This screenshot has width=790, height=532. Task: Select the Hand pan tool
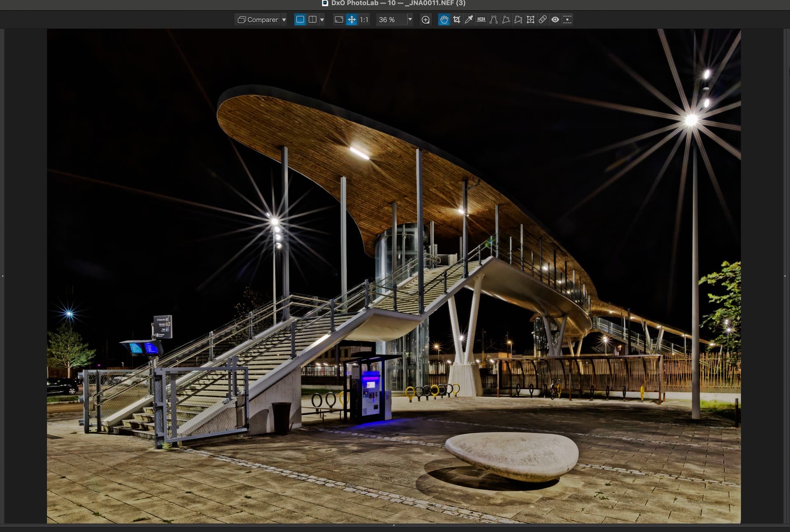(x=444, y=20)
